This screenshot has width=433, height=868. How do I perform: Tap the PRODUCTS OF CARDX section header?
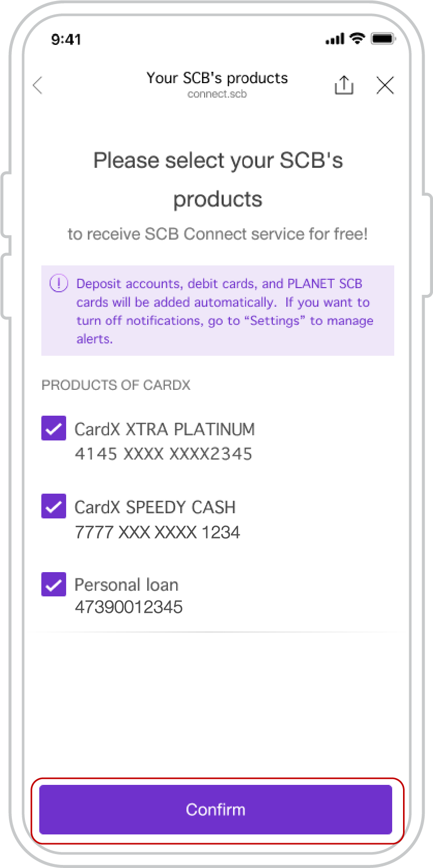(116, 385)
